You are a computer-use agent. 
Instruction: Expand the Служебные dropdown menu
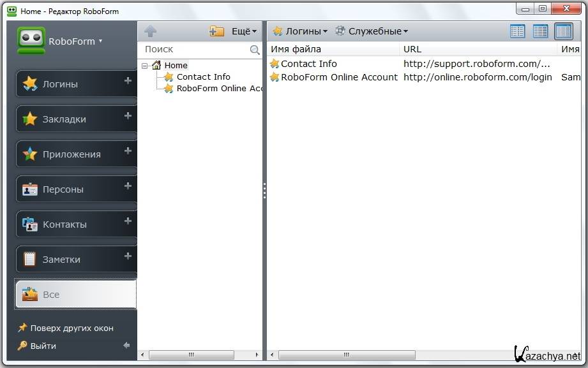(x=372, y=31)
